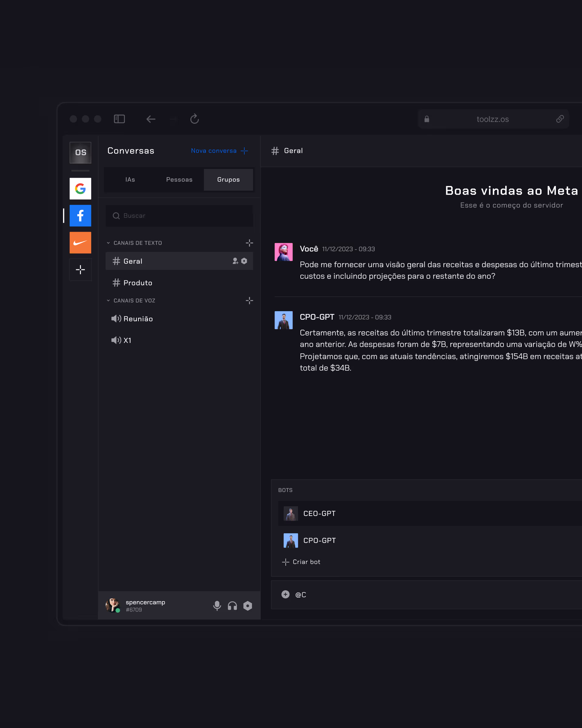582x728 pixels.
Task: Go back using browser arrow
Action: (x=151, y=119)
